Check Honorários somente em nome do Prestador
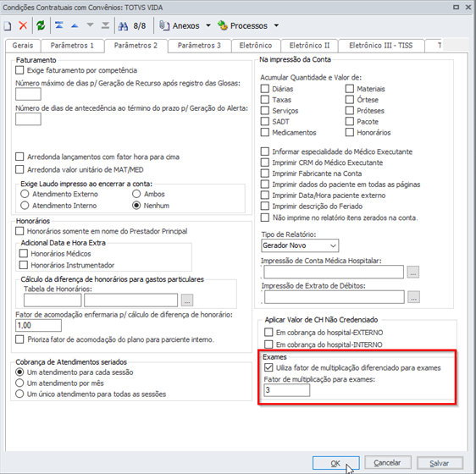The height and width of the screenshot is (474, 476). [x=19, y=231]
